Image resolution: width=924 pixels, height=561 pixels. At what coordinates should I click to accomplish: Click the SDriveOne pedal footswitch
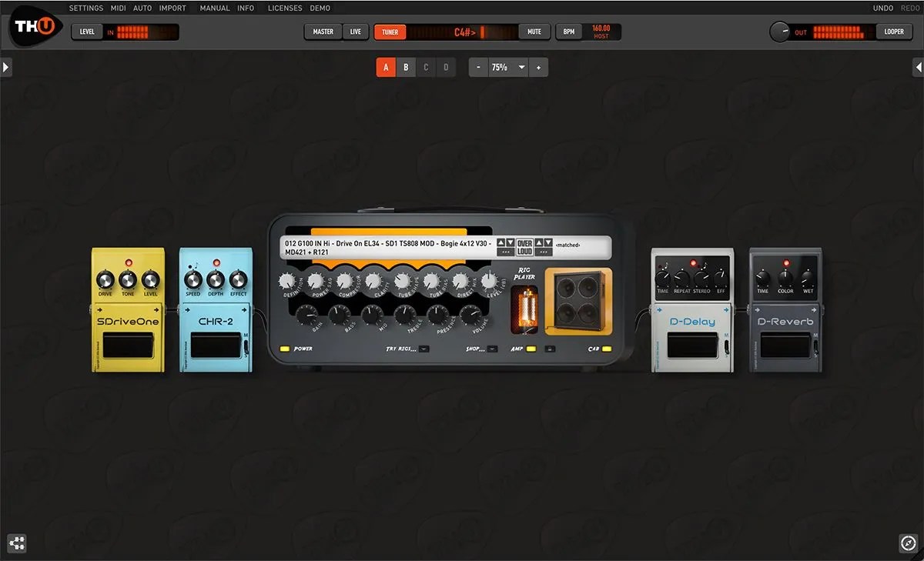[x=127, y=346]
